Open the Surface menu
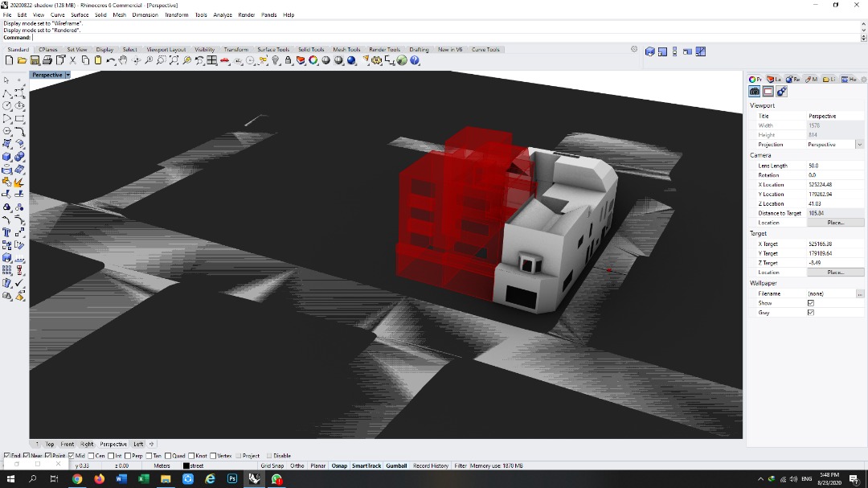The height and width of the screenshot is (488, 868). pyautogui.click(x=80, y=15)
